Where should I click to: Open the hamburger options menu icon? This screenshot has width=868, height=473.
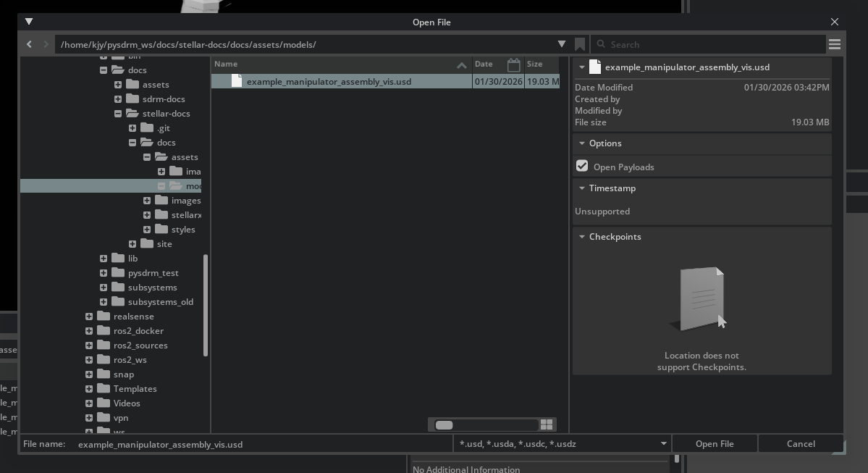(x=834, y=44)
